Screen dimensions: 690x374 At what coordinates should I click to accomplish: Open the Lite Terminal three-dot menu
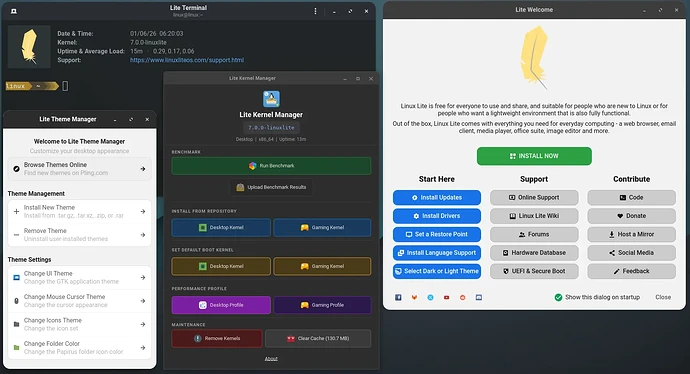315,11
